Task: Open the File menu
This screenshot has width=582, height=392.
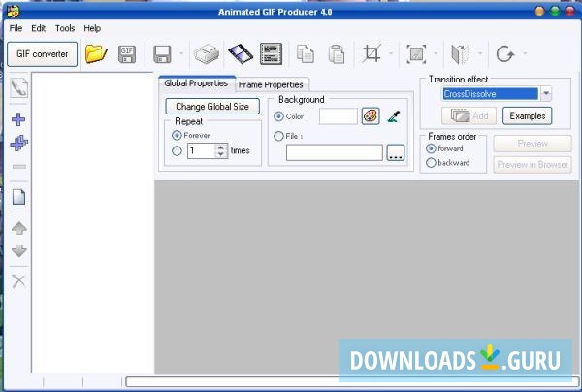Action: pyautogui.click(x=16, y=28)
